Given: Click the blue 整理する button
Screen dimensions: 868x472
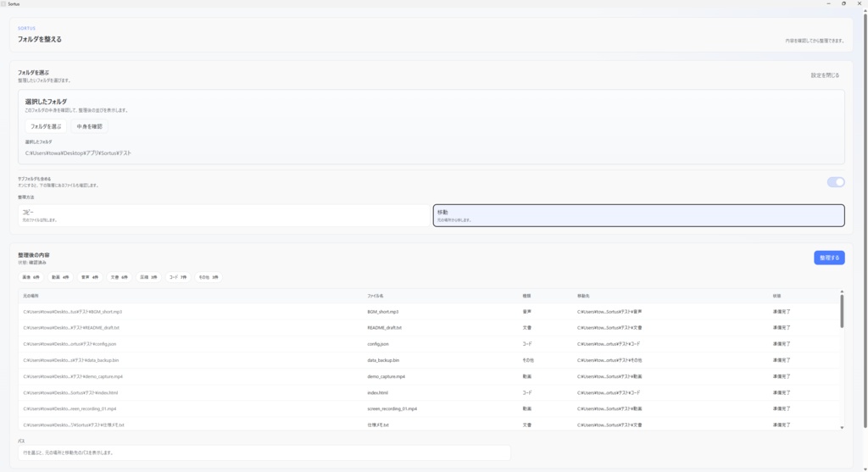Looking at the screenshot, I should (829, 258).
